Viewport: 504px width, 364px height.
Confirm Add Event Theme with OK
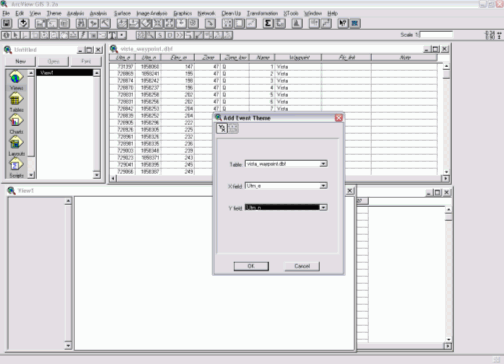tap(251, 266)
